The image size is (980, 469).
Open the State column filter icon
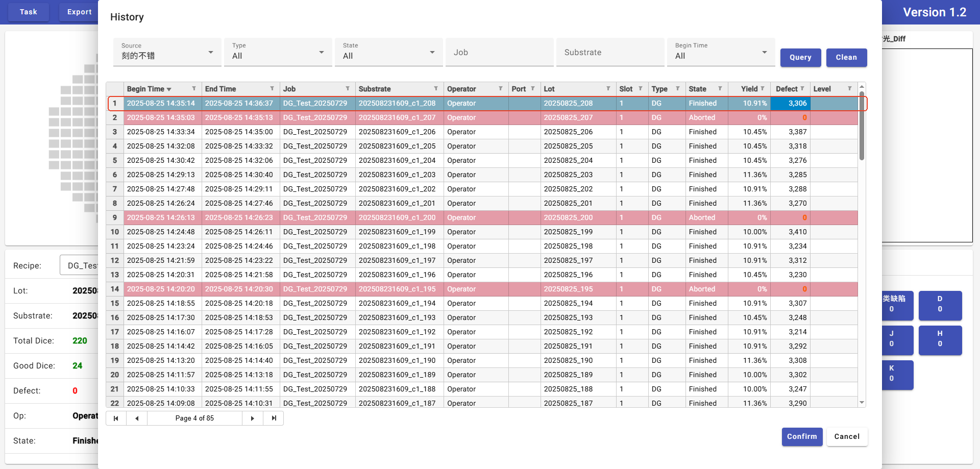720,89
